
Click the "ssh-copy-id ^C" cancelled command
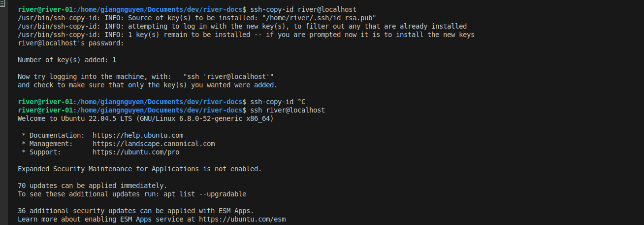click(x=278, y=102)
